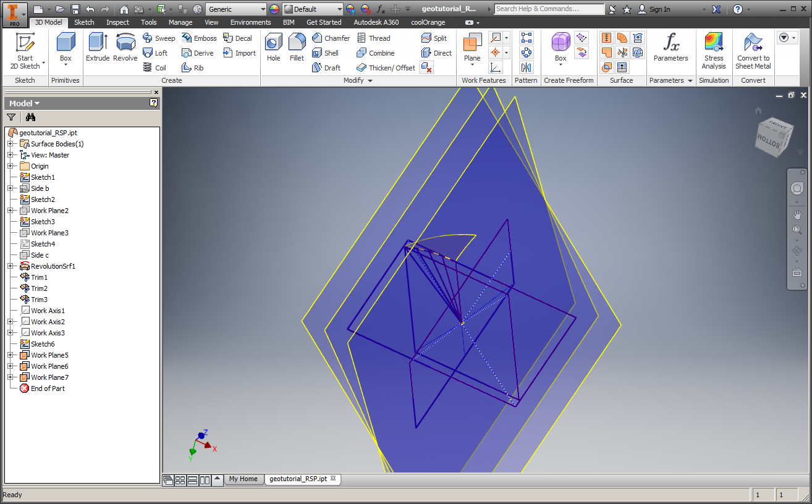The height and width of the screenshot is (504, 812).
Task: Switch to the Sketch ribbon tab
Action: coord(84,22)
